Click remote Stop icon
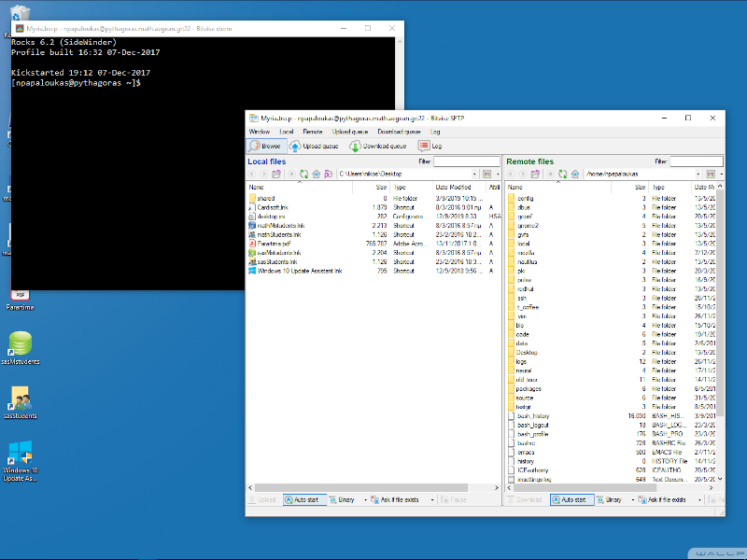Image resolution: width=747 pixels, height=560 pixels. click(x=550, y=174)
